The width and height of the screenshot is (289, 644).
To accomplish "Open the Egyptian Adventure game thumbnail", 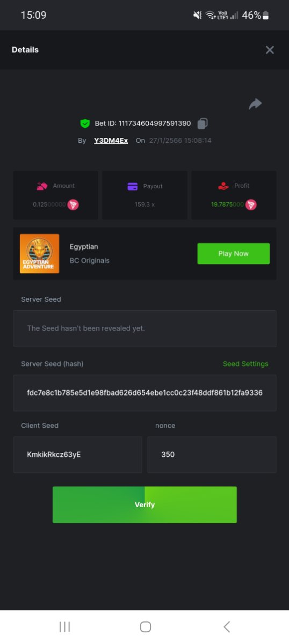I will tap(40, 253).
